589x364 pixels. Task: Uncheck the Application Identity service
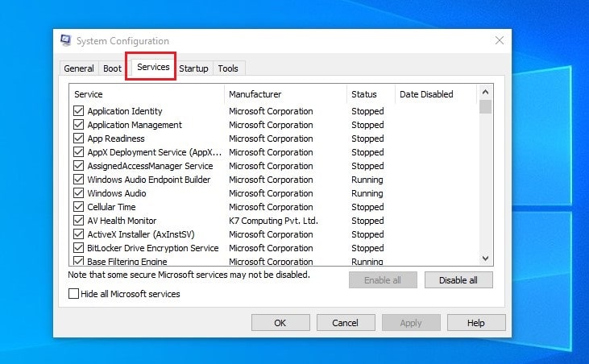(78, 110)
